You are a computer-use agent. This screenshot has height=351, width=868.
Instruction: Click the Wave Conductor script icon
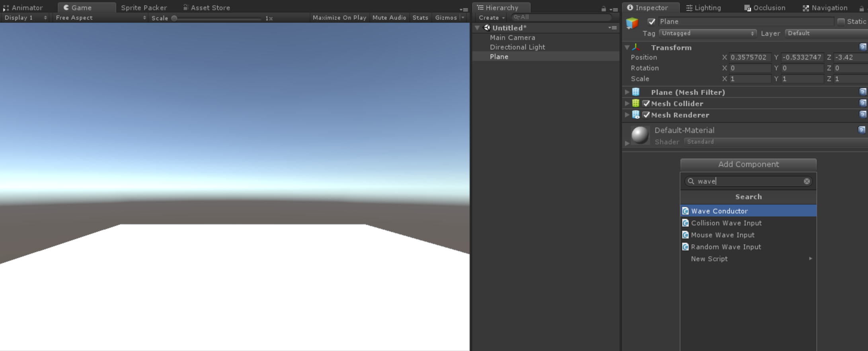tap(685, 211)
